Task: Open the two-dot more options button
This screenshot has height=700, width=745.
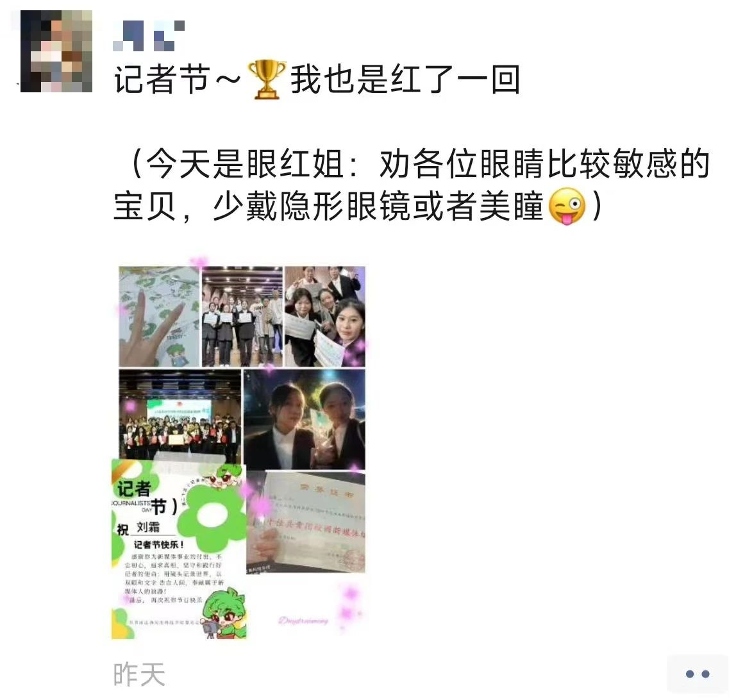Action: pos(697,674)
